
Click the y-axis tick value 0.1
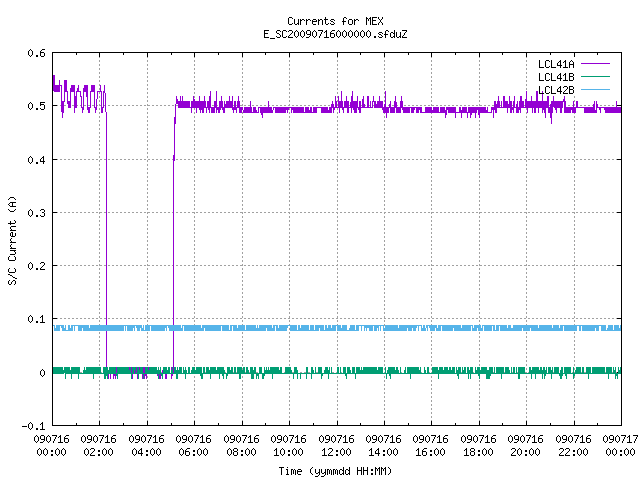point(36,319)
